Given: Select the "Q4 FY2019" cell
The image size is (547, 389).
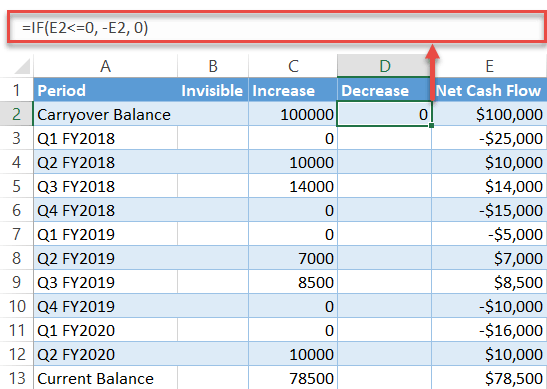Looking at the screenshot, I should (x=105, y=306).
